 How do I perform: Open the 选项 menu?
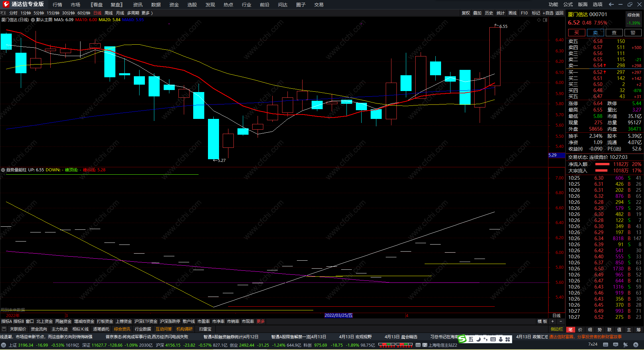coord(598,4)
